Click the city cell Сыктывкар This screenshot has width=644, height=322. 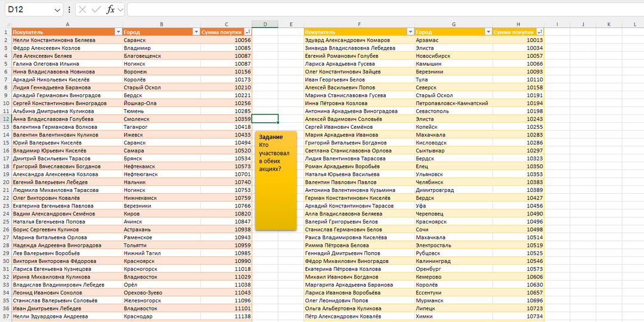[x=454, y=151]
